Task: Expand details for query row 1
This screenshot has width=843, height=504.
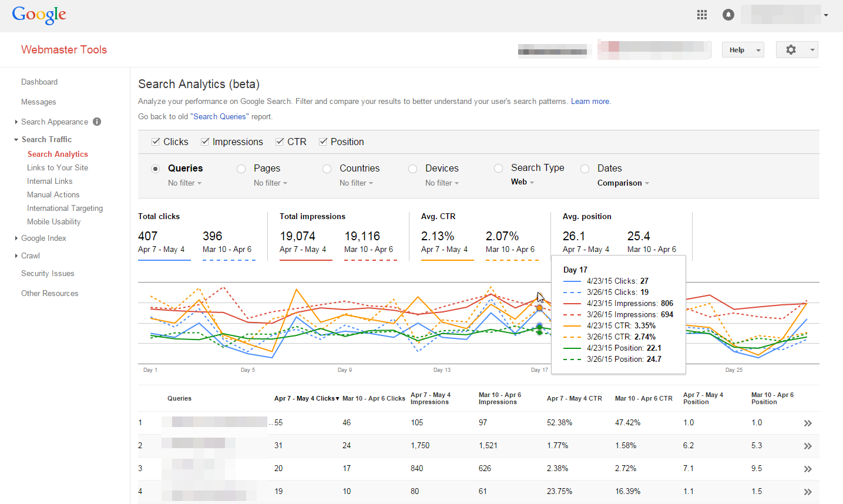Action: (x=808, y=423)
